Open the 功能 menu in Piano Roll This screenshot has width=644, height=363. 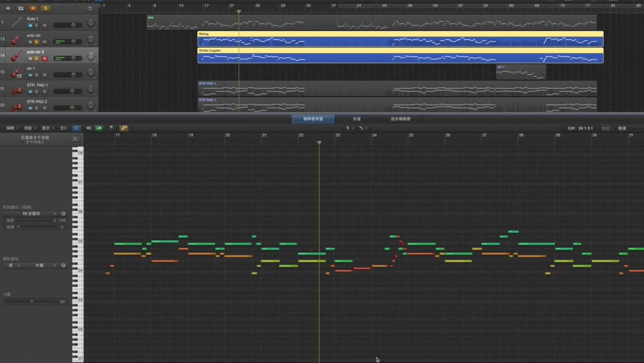[x=29, y=127]
